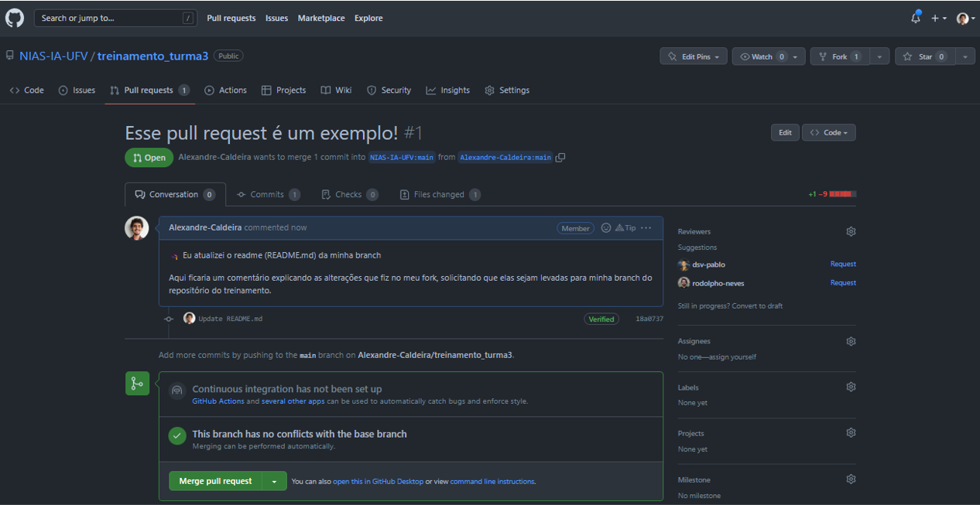
Task: Add a reaction with the smiley icon
Action: pyautogui.click(x=606, y=227)
